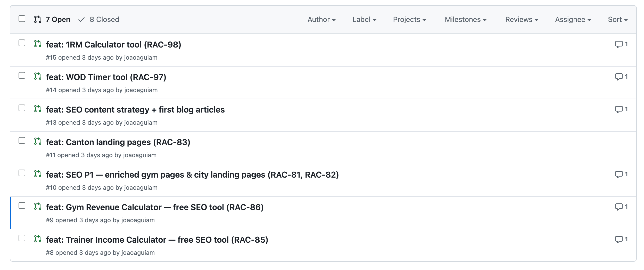Select checkbox for SEO P1 enriched gym pages PR
This screenshot has width=644, height=270.
tap(22, 173)
